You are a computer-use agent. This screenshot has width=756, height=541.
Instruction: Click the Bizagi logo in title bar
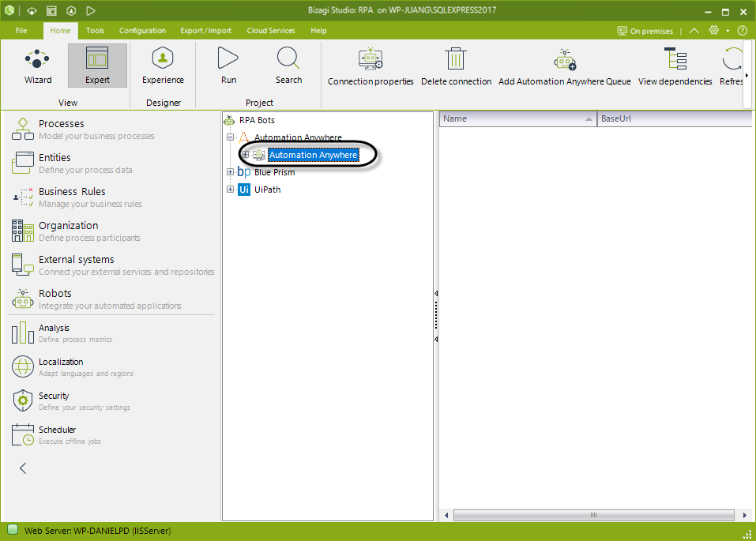pyautogui.click(x=9, y=10)
